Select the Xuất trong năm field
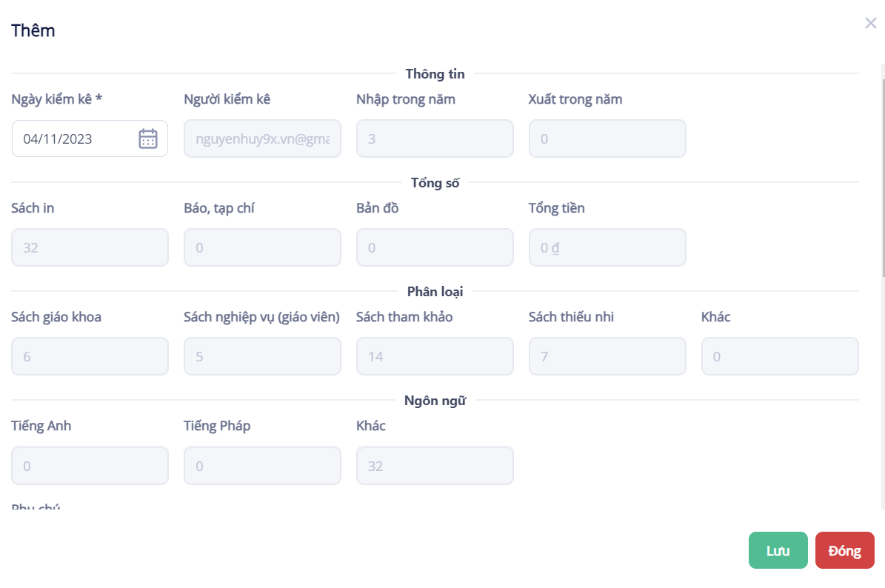The height and width of the screenshot is (588, 885). [x=607, y=138]
